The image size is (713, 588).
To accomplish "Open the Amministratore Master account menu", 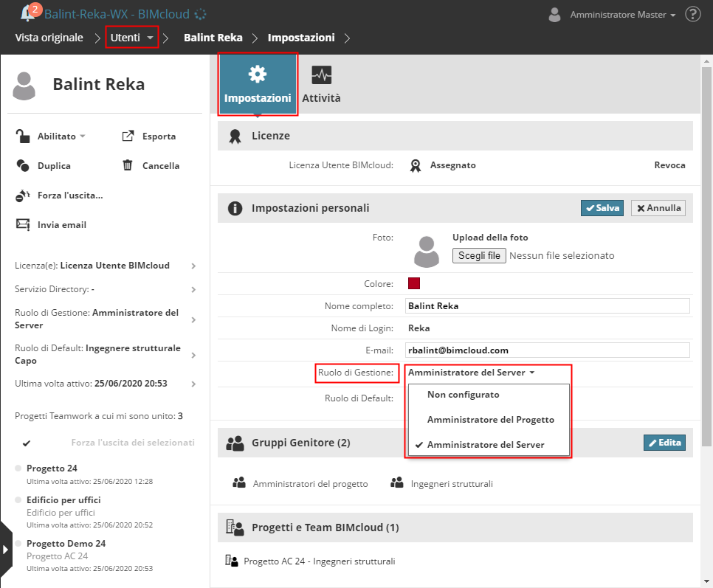I will 622,15.
